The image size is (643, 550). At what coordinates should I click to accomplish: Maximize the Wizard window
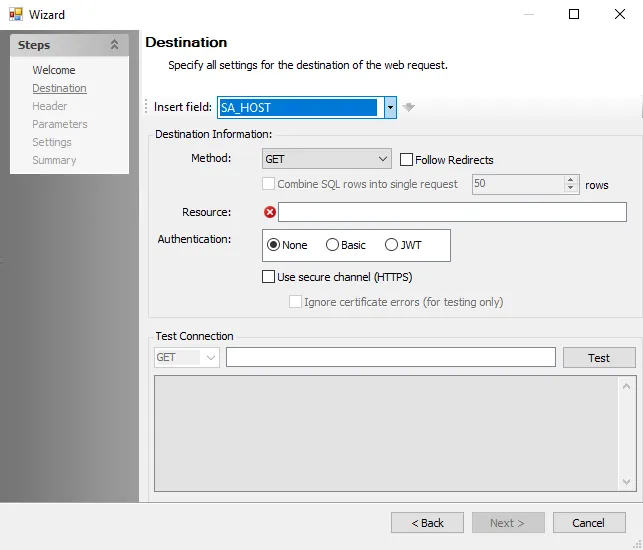tap(574, 14)
